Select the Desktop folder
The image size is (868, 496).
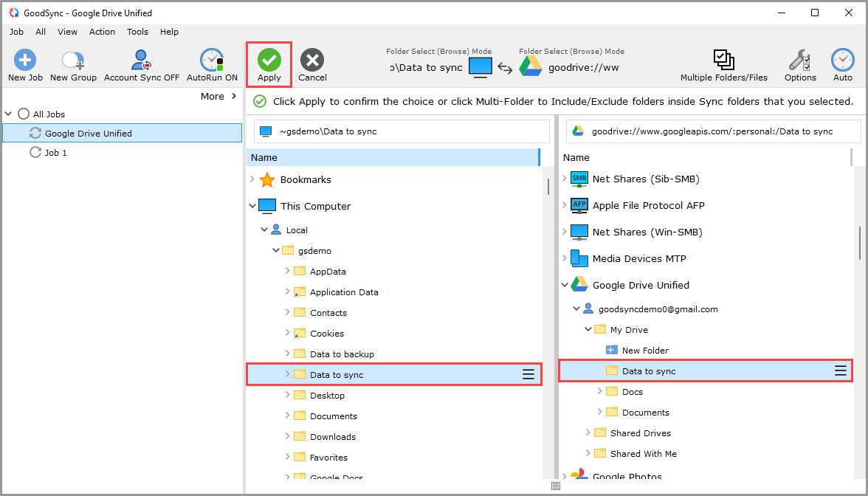326,396
